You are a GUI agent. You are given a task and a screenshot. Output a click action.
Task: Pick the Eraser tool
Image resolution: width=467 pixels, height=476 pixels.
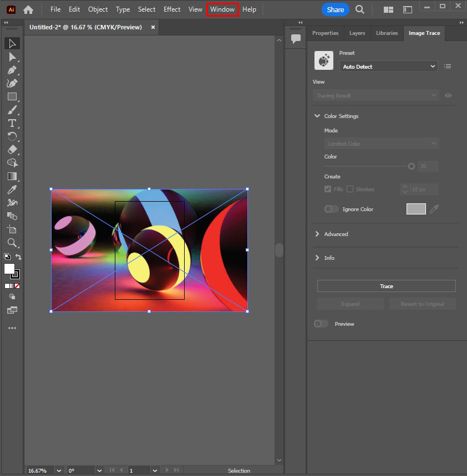12,150
